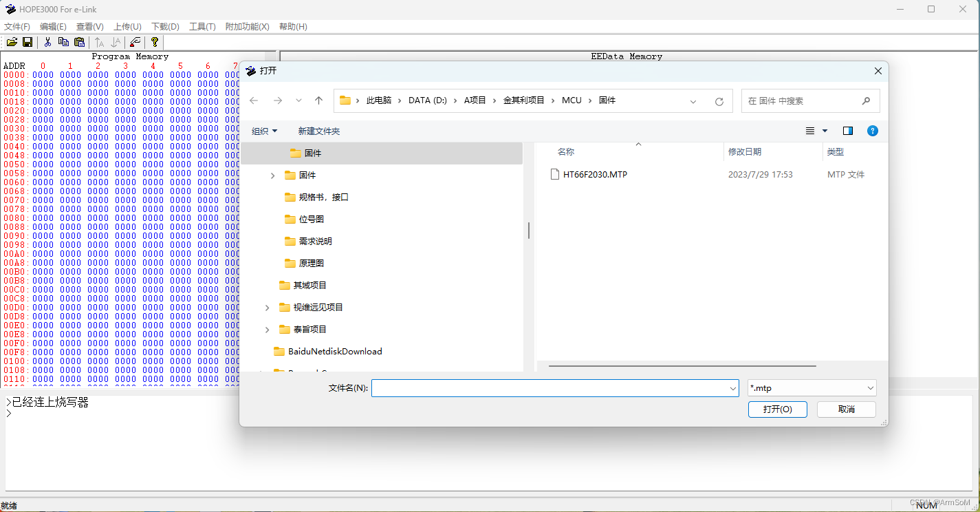Sort by the 修改日期 column header
This screenshot has height=512, width=980.
[745, 152]
